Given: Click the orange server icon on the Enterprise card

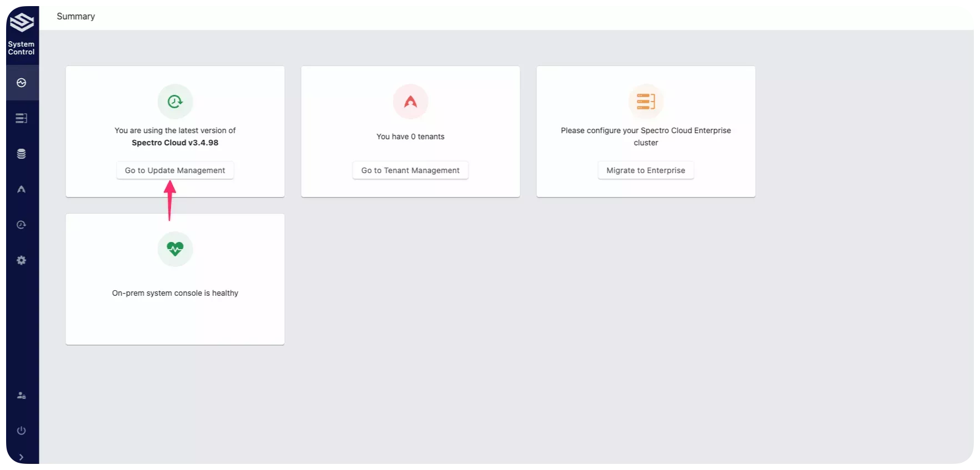Looking at the screenshot, I should (646, 102).
